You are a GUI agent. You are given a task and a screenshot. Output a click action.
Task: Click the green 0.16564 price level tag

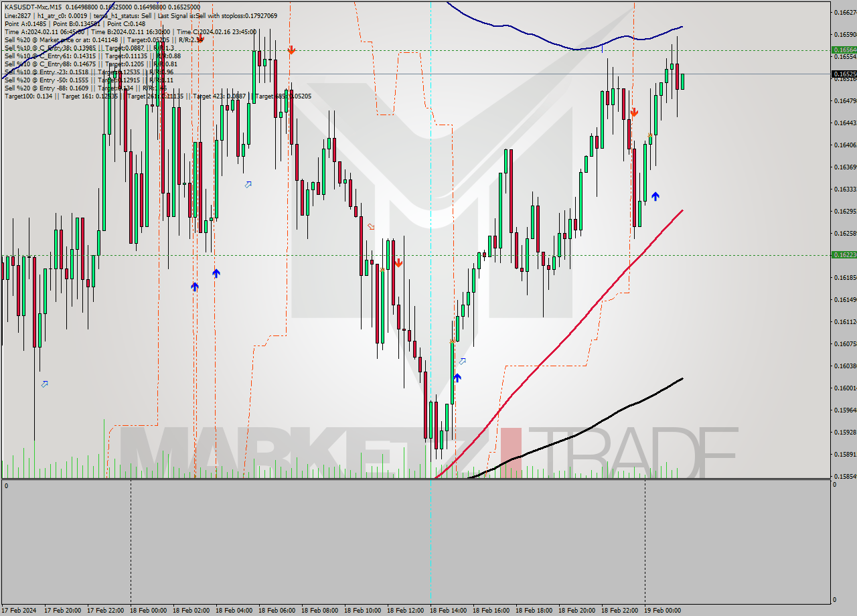point(844,50)
